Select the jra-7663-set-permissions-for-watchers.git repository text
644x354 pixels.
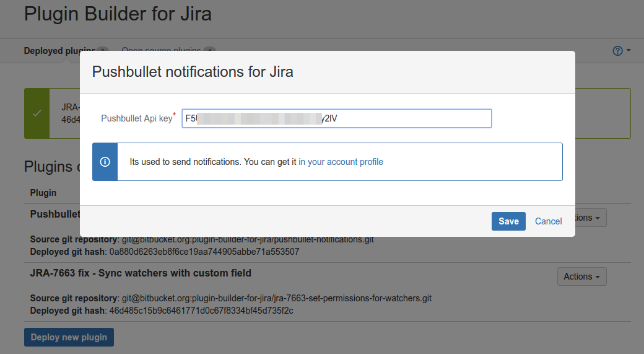point(277,298)
